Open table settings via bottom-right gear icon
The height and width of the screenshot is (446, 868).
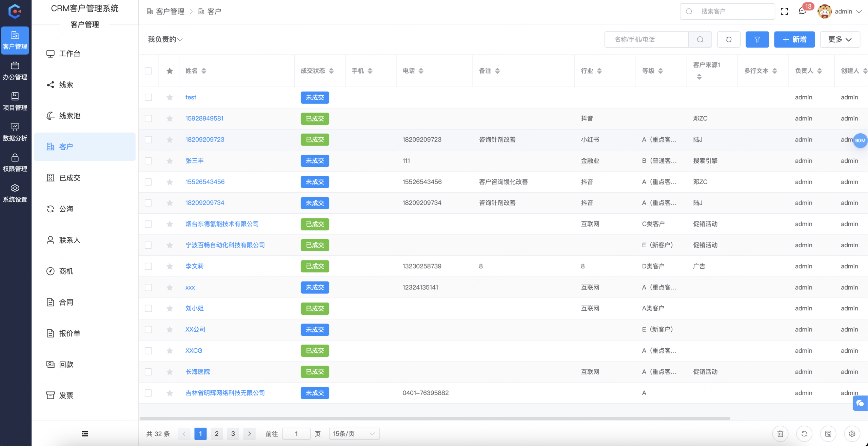click(x=852, y=433)
